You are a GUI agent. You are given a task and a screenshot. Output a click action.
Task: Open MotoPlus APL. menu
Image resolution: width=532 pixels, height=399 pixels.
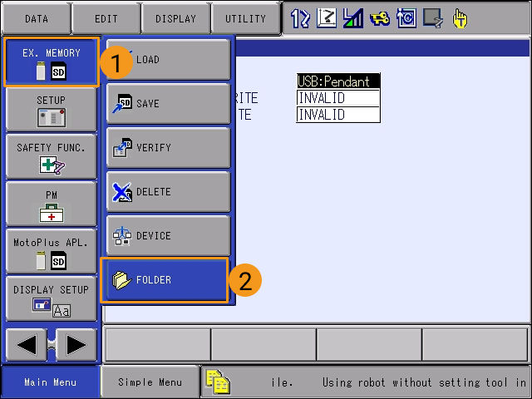point(52,251)
